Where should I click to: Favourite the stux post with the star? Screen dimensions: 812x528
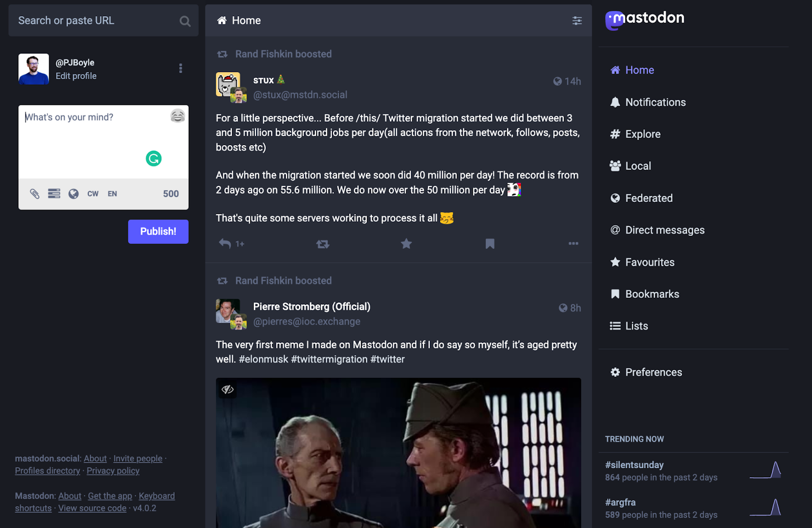tap(407, 244)
